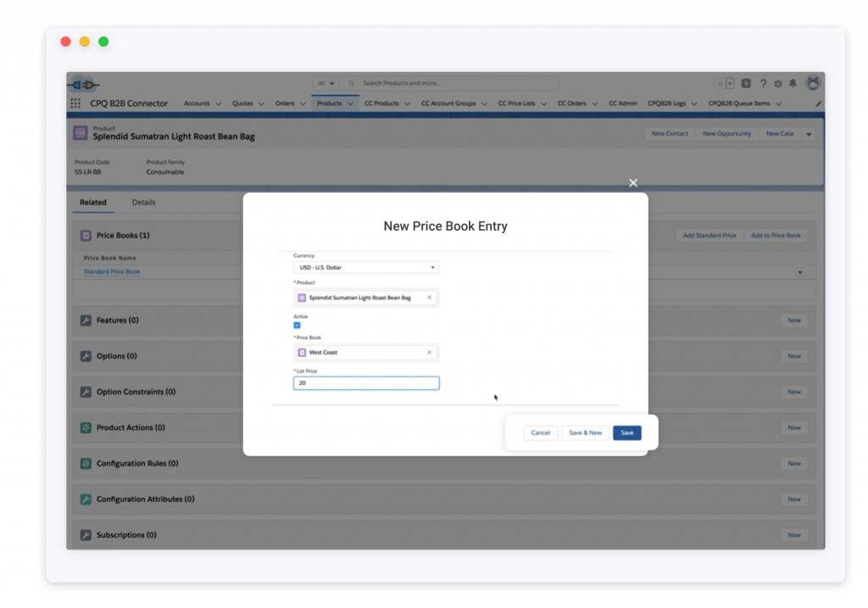Screen dimensions: 868x608
Task: Open the help question mark icon
Action: pos(764,84)
